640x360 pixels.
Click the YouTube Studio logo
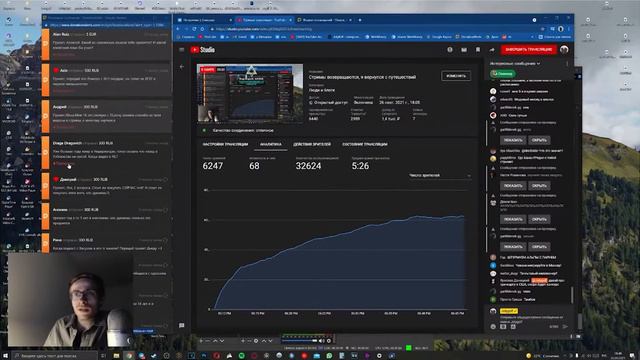pyautogui.click(x=202, y=50)
